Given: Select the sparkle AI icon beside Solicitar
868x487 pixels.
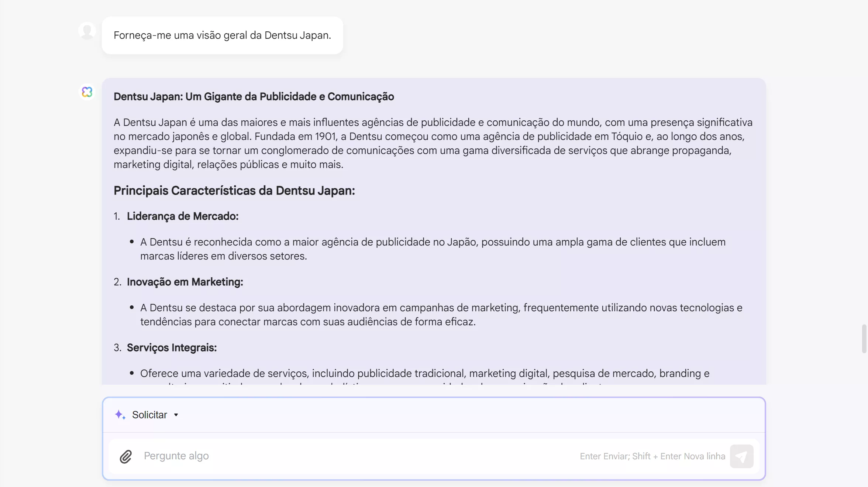Looking at the screenshot, I should tap(120, 415).
